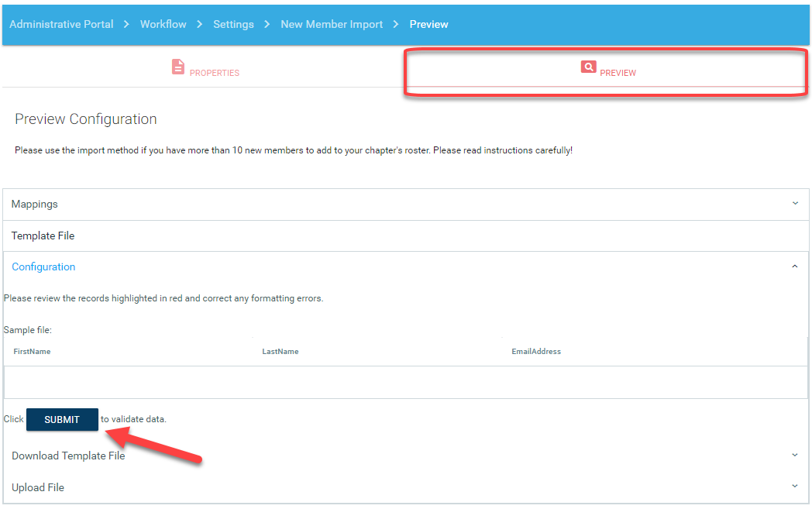The height and width of the screenshot is (509, 812).
Task: Navigate to Settings breadcrumb link
Action: (233, 24)
